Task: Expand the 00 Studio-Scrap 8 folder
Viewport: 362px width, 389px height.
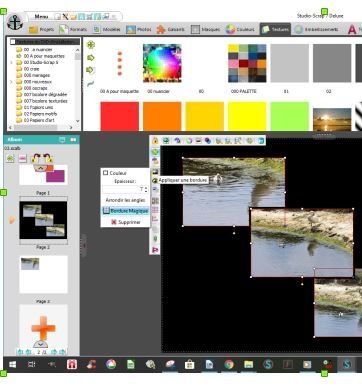Action: [12, 62]
